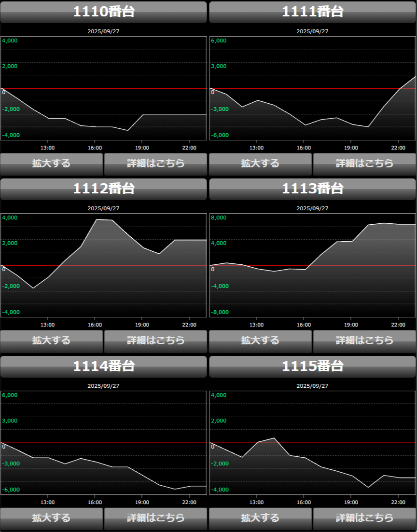This screenshot has width=417, height=532.
Task: Click the 拡大する button under machine 1110
Action: pyautogui.click(x=51, y=164)
